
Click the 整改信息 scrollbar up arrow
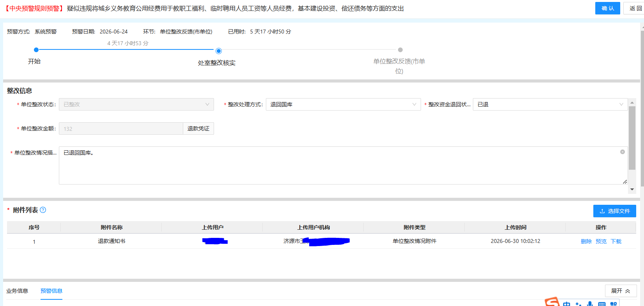click(x=632, y=103)
